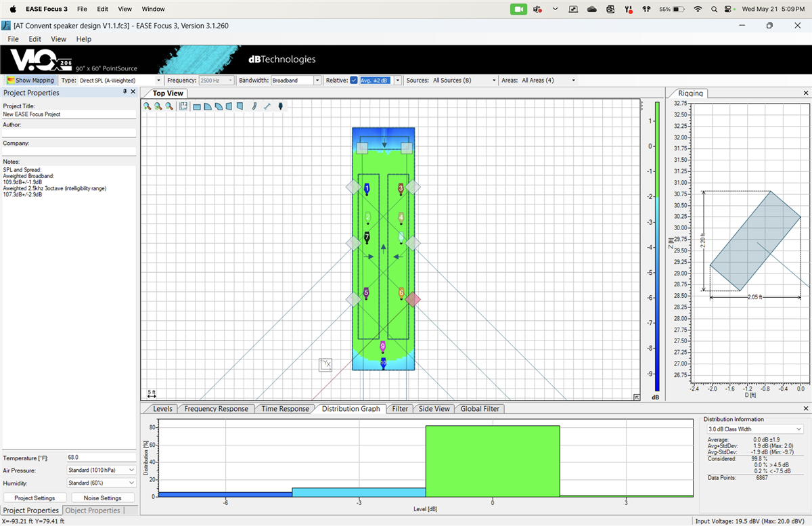Select the red highlighted loudspeaker diamond
812x526 pixels.
(x=412, y=299)
